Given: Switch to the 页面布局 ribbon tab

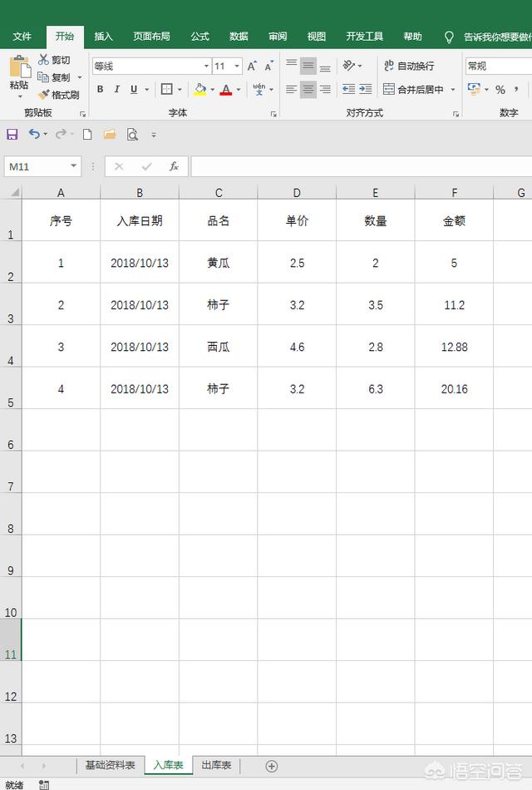Looking at the screenshot, I should (151, 37).
